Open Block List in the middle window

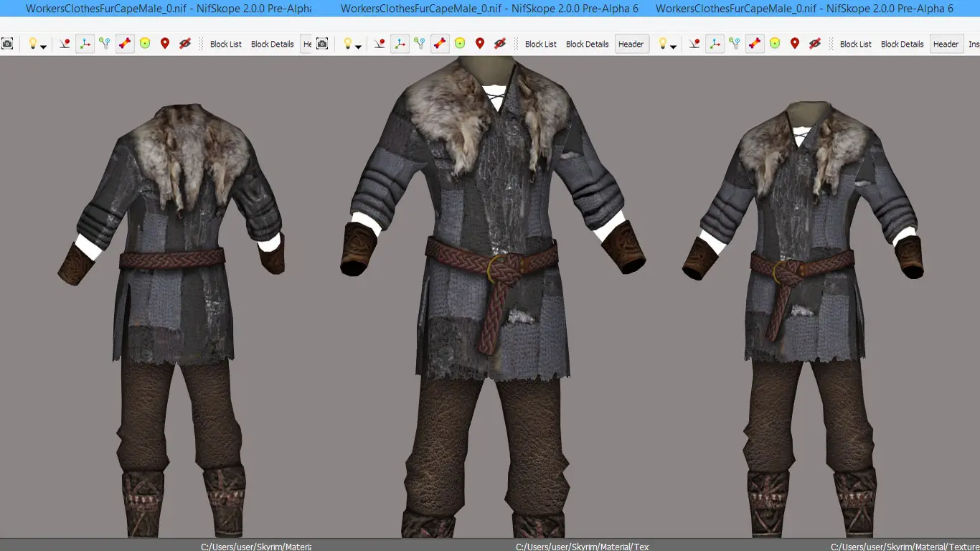541,44
